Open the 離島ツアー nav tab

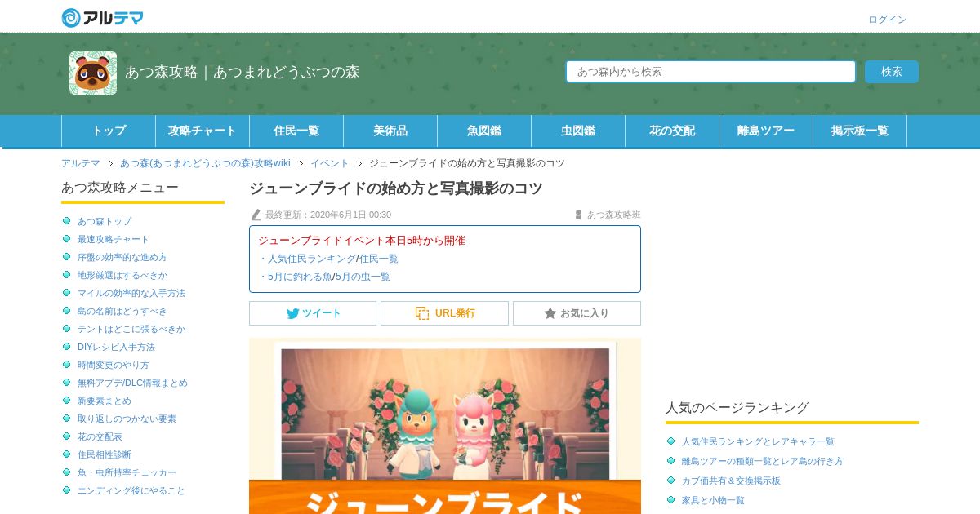766,131
